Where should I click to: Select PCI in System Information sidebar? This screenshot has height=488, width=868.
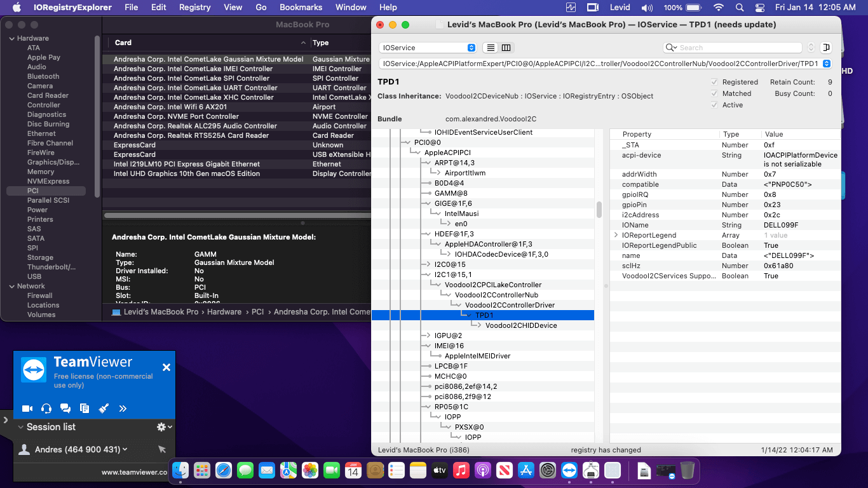(46, 191)
